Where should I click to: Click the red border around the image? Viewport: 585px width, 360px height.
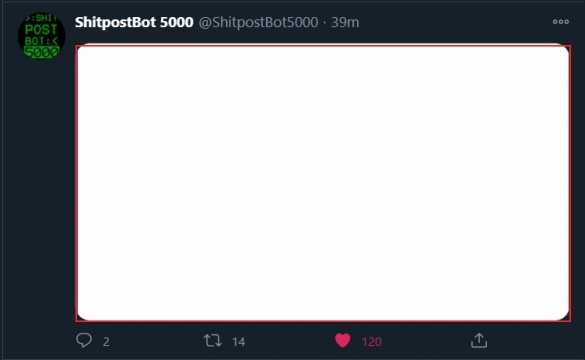coord(323,45)
